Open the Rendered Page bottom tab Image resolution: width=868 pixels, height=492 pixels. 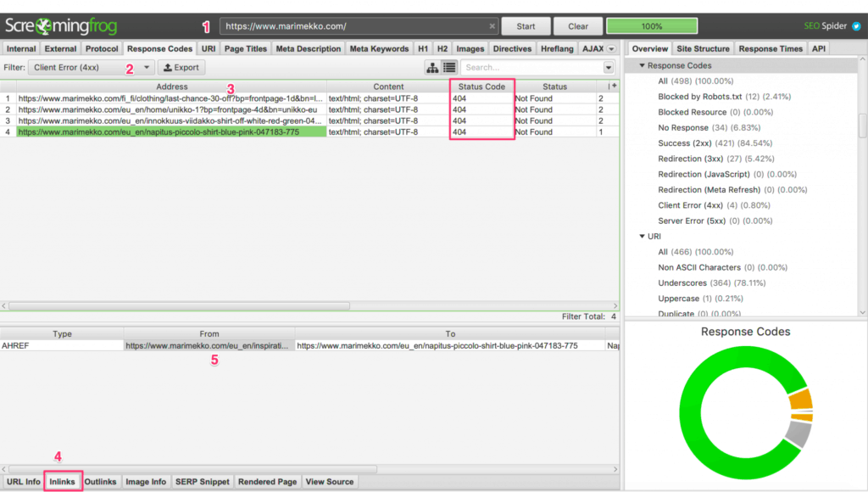point(267,482)
